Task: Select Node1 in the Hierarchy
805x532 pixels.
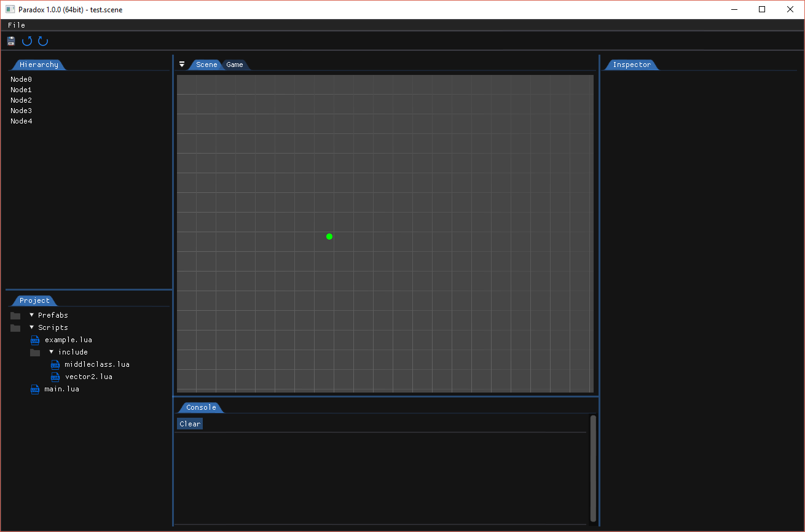Action: [x=21, y=90]
